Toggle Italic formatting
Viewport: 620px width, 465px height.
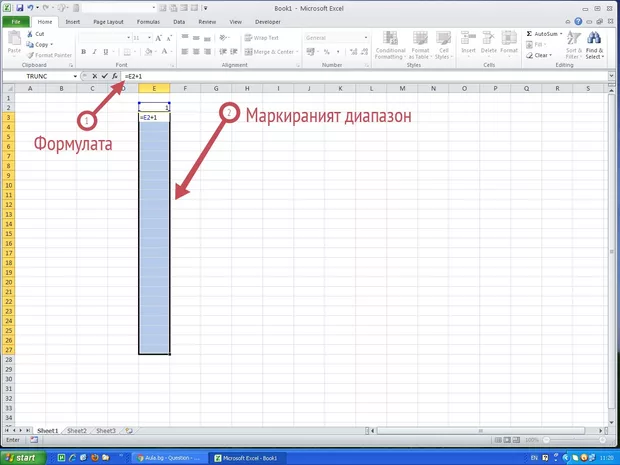pyautogui.click(x=95, y=52)
